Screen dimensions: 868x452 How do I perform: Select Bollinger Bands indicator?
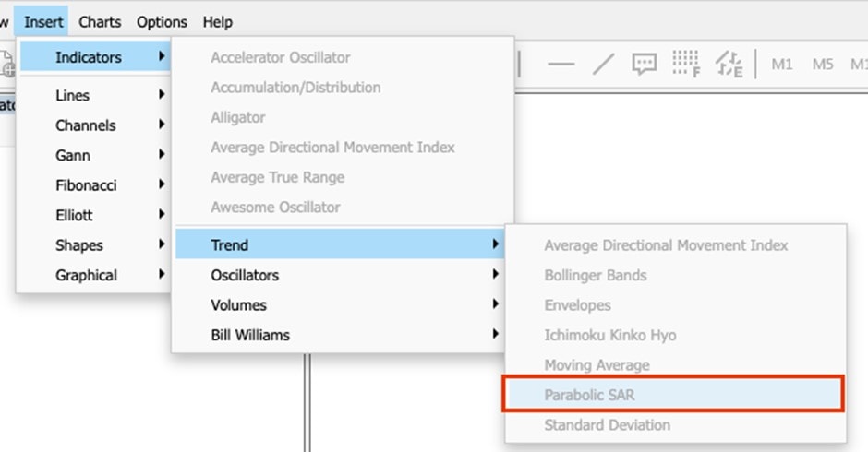point(595,275)
